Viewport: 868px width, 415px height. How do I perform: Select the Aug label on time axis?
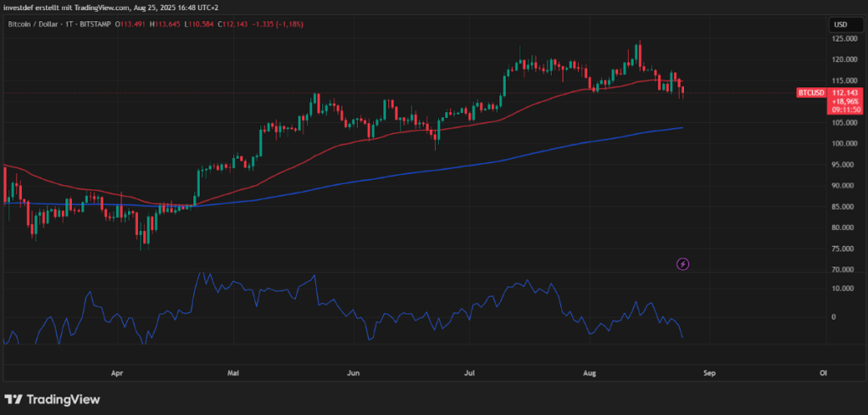[590, 372]
